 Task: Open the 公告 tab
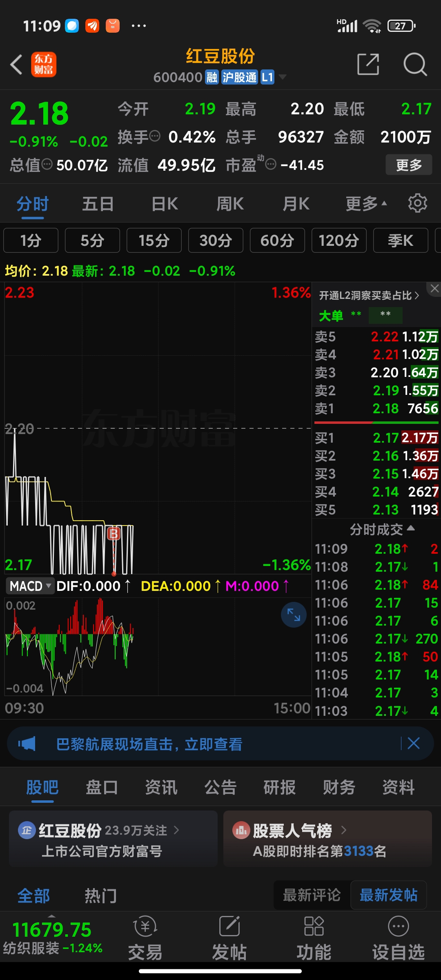point(220,787)
